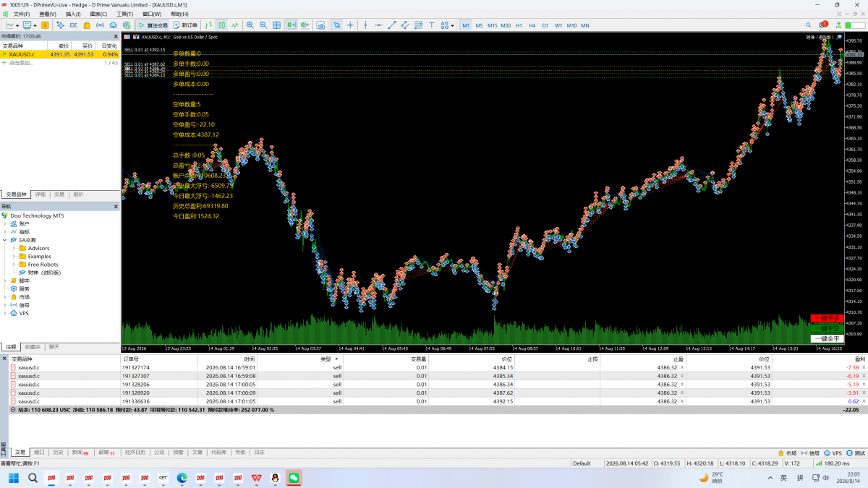This screenshot has height=488, width=868.
Task: Select the horizontal line drawing tool
Action: point(379,25)
